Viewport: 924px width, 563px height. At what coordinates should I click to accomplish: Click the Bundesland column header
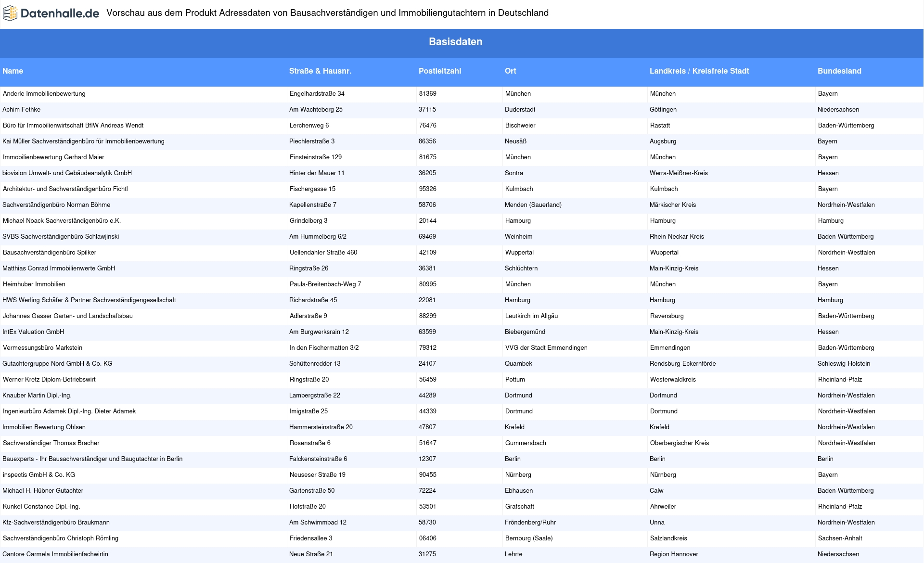(x=839, y=71)
